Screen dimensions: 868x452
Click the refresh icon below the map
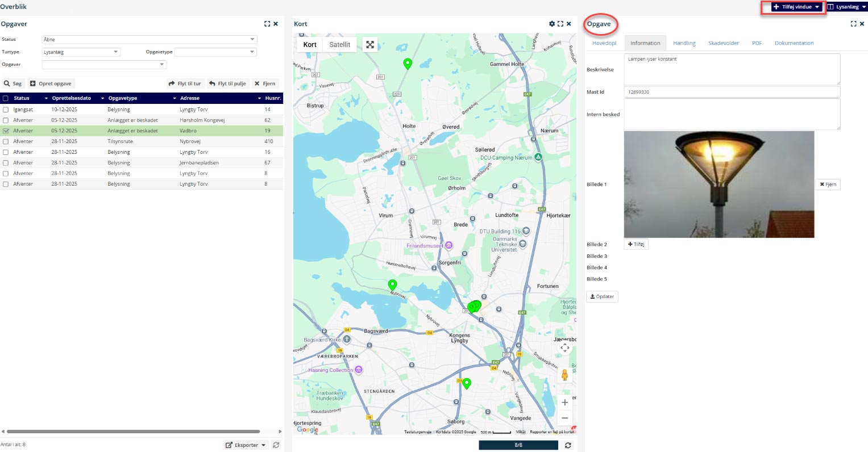pyautogui.click(x=568, y=445)
